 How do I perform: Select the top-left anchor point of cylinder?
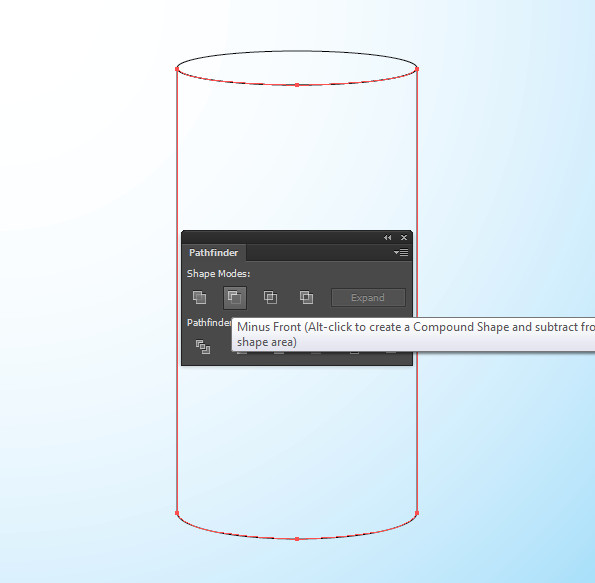coord(177,69)
